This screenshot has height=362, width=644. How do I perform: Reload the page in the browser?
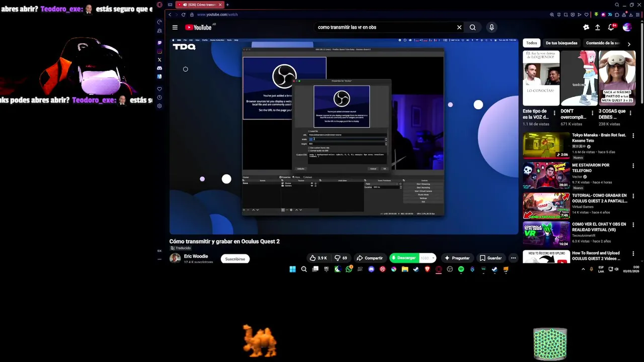183,15
